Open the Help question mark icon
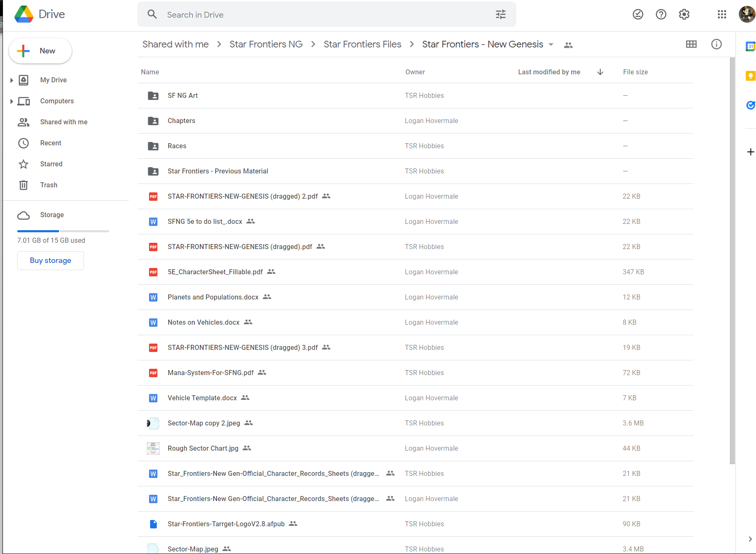The height and width of the screenshot is (554, 756). [661, 15]
